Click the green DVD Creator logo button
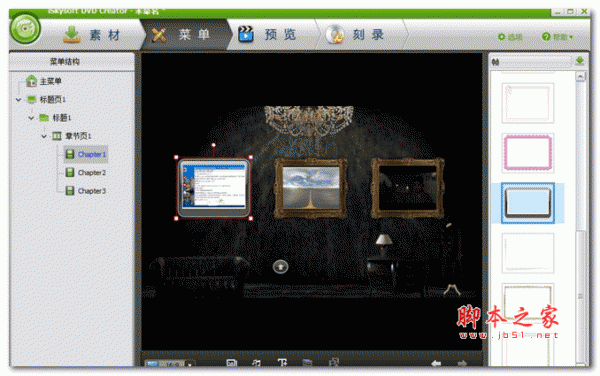Viewport: 600px width, 376px height. (x=25, y=28)
